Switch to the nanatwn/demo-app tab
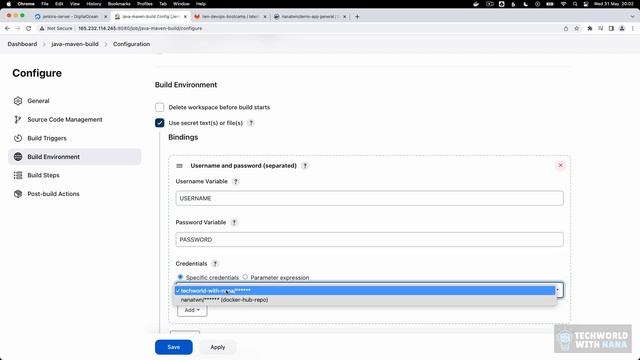The height and width of the screenshot is (360, 640). (x=309, y=16)
